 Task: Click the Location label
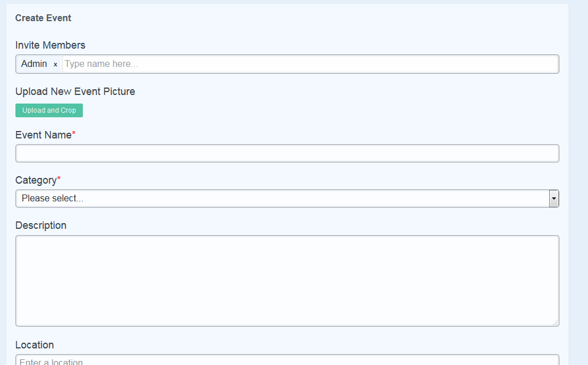(x=34, y=345)
